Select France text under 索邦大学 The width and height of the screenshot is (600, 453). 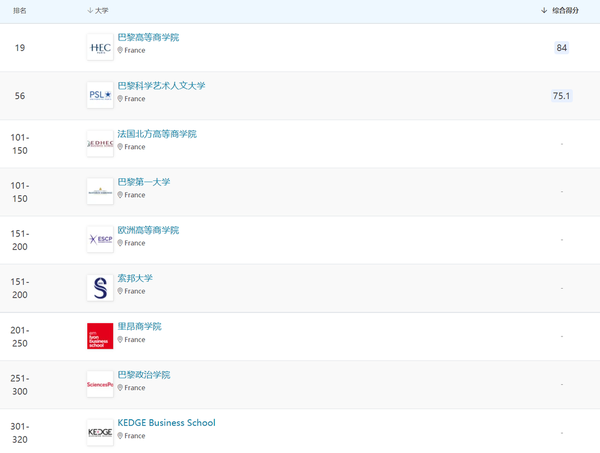(x=135, y=291)
